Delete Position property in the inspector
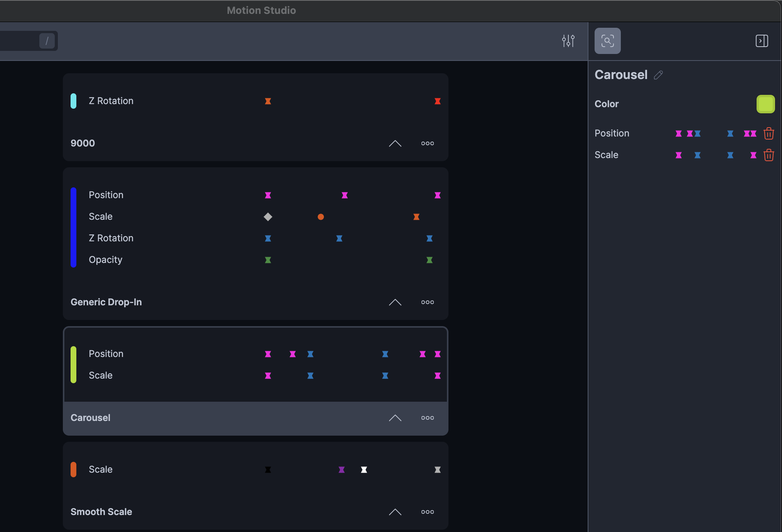This screenshot has width=782, height=532. (769, 133)
